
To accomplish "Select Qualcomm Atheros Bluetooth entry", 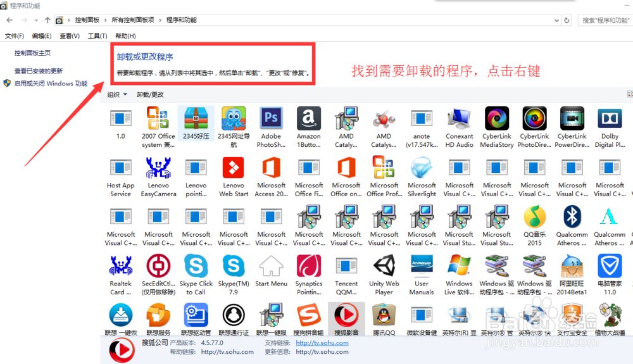I will point(572,226).
